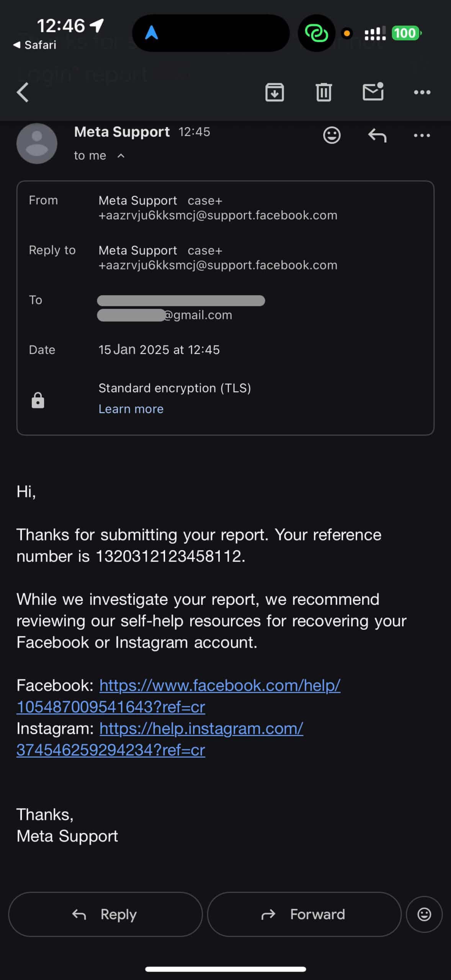This screenshot has width=451, height=980.
Task: Tap the sender profile avatar
Action: pos(37,144)
